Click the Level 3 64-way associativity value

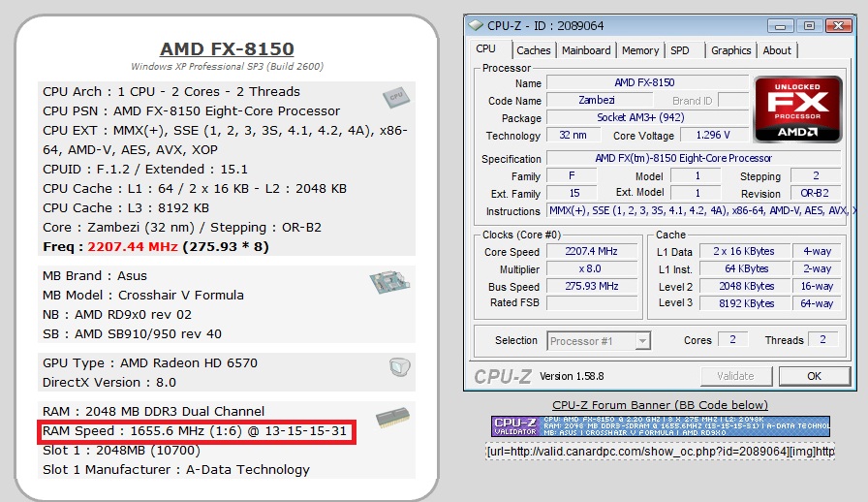pos(817,303)
